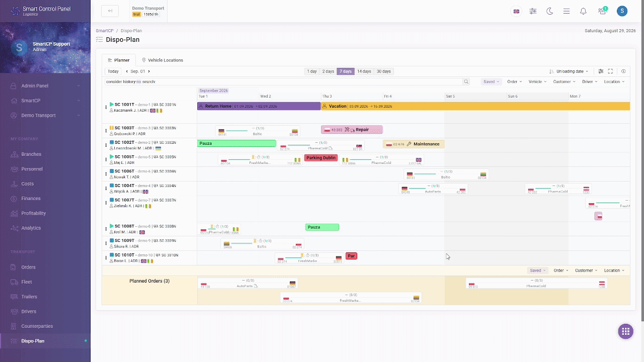
Task: Click the Today button
Action: [x=113, y=71]
